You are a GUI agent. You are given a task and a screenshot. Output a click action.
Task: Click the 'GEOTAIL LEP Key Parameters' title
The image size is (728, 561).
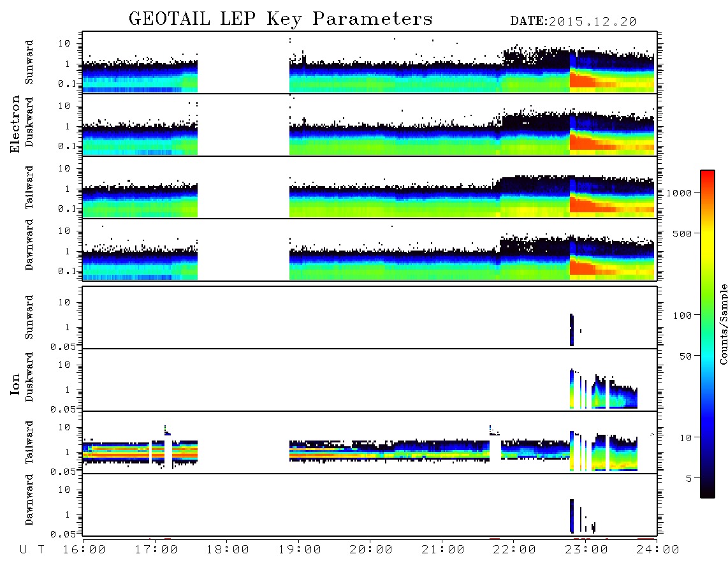280,19
